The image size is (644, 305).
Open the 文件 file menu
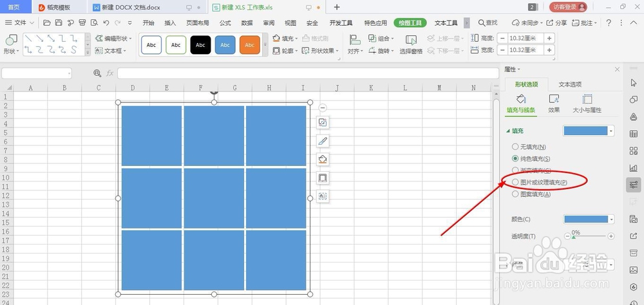pyautogui.click(x=20, y=23)
